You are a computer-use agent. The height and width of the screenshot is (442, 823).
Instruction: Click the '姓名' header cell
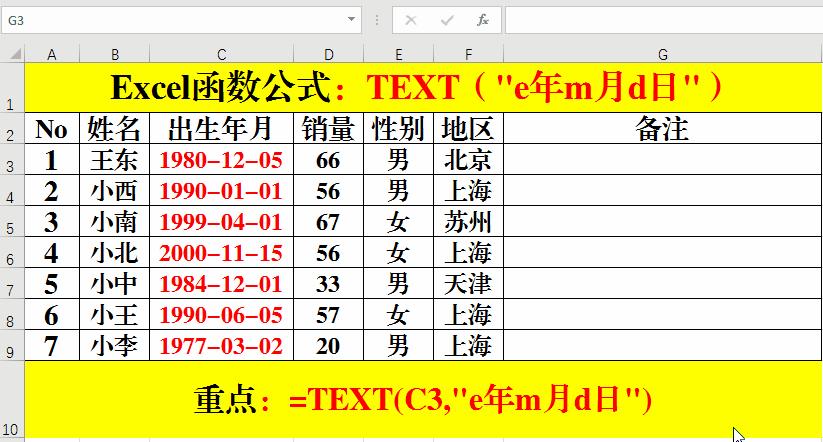[x=114, y=128]
